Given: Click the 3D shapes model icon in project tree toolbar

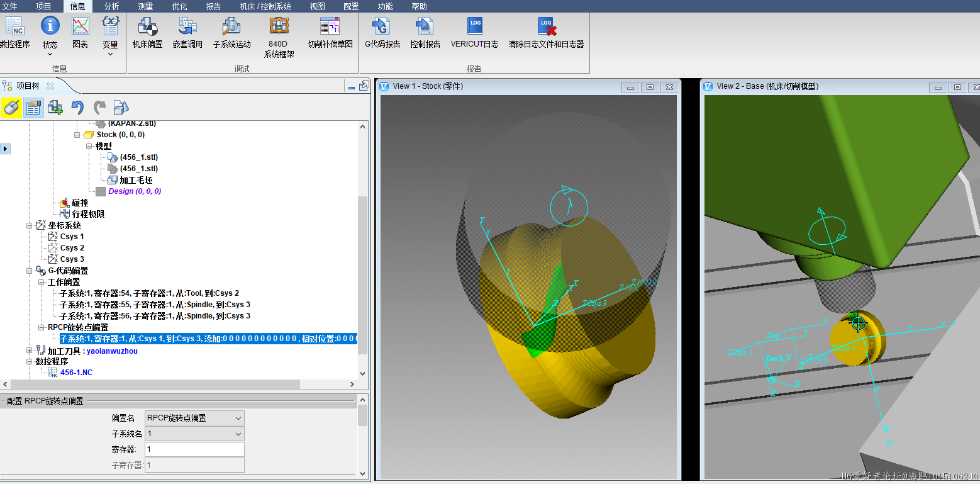Looking at the screenshot, I should (x=121, y=108).
